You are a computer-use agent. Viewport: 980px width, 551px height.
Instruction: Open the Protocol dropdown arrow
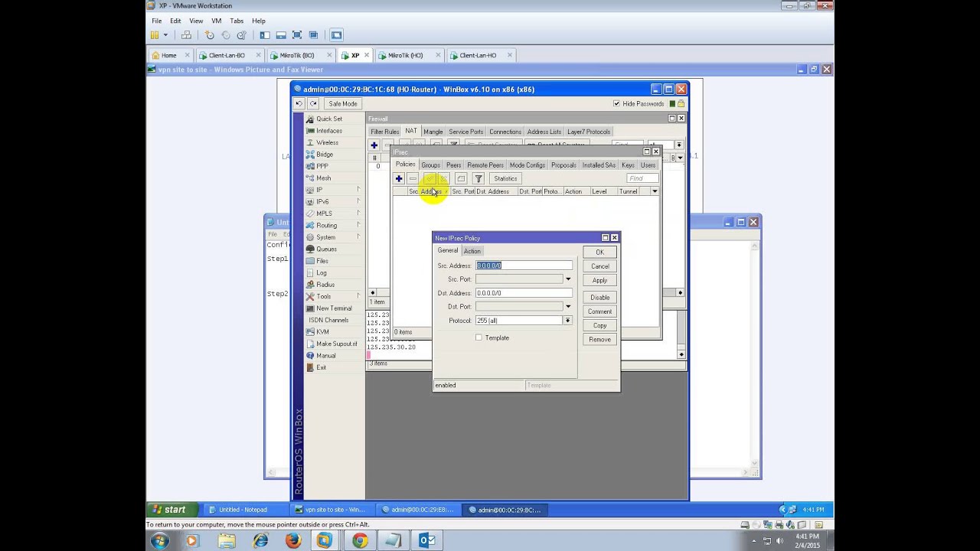(x=567, y=321)
